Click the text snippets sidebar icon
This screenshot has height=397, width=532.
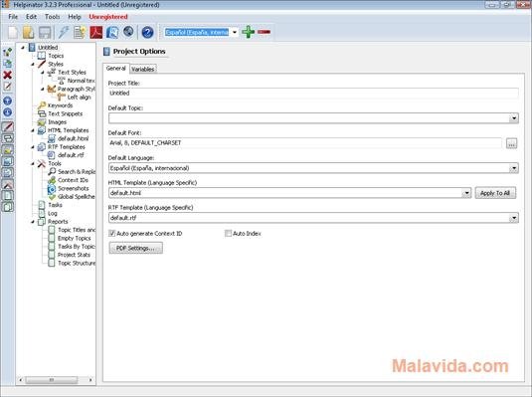(8, 138)
